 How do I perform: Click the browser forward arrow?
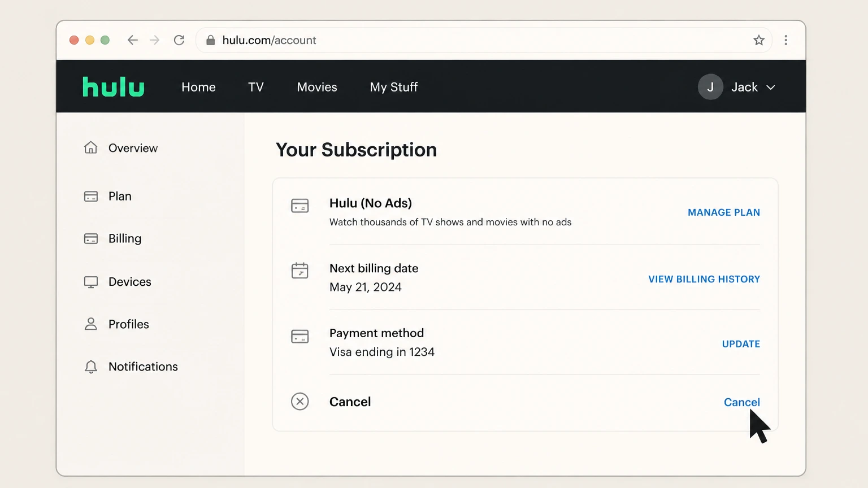point(155,40)
